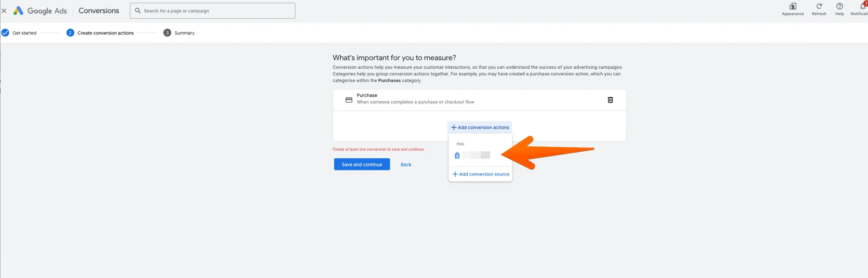Click the 'What's important for you to measure?' heading
Screen dimensions: 868x278
click(x=394, y=58)
